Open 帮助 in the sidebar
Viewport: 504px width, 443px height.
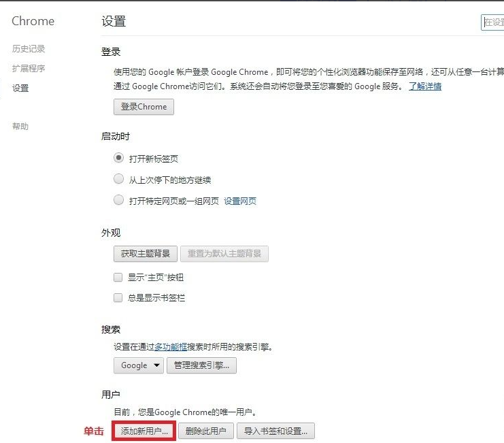[x=20, y=126]
